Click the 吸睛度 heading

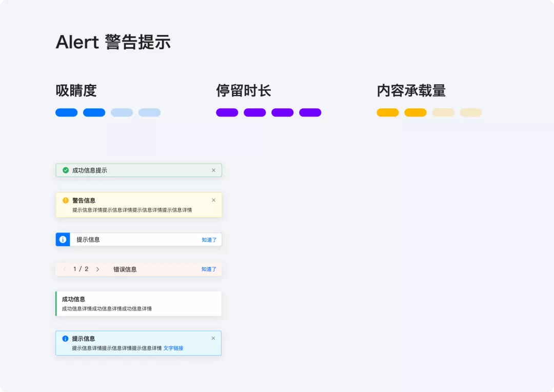coord(76,90)
